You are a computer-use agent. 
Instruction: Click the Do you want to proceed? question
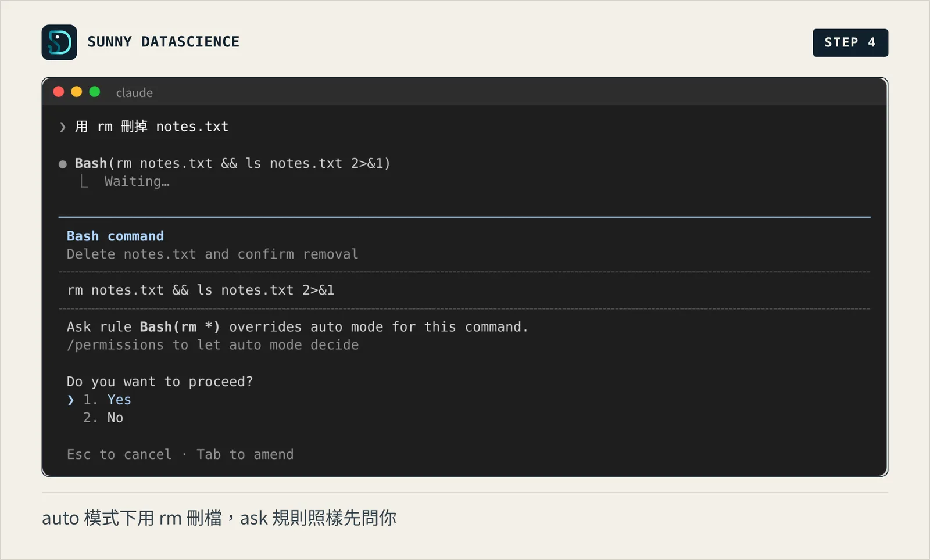160,382
